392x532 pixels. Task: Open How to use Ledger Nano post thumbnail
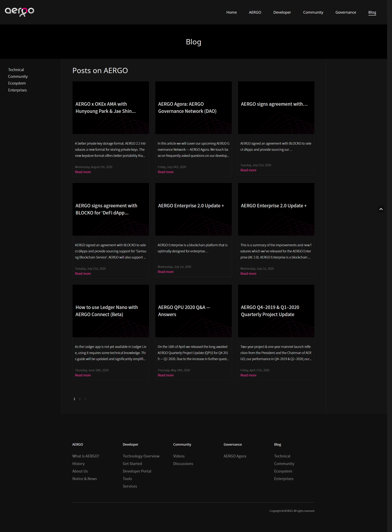[111, 311]
